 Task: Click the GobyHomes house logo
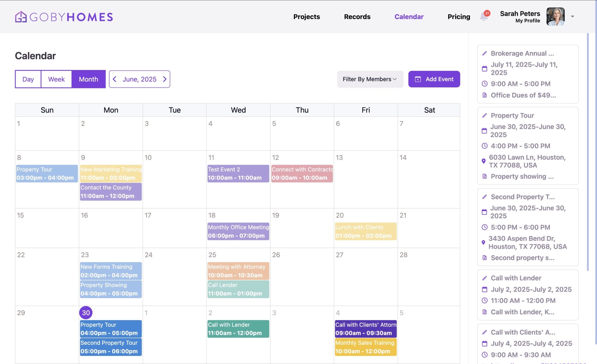(21, 17)
